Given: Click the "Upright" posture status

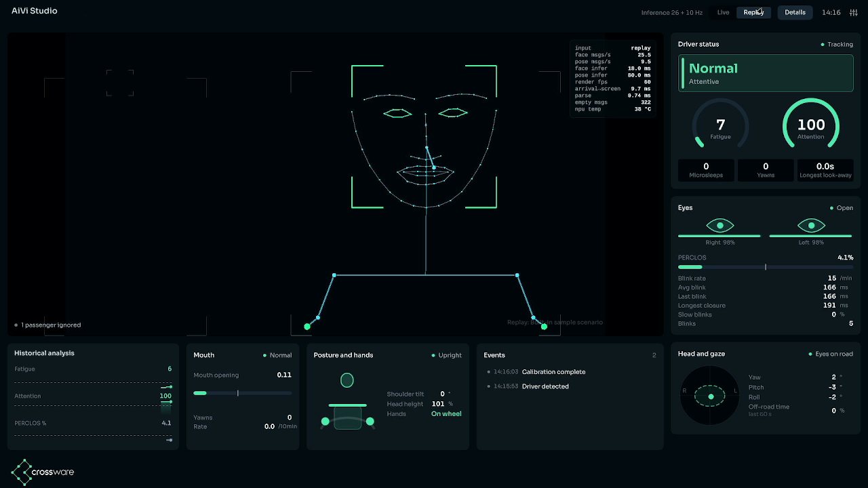Looking at the screenshot, I should pyautogui.click(x=447, y=355).
